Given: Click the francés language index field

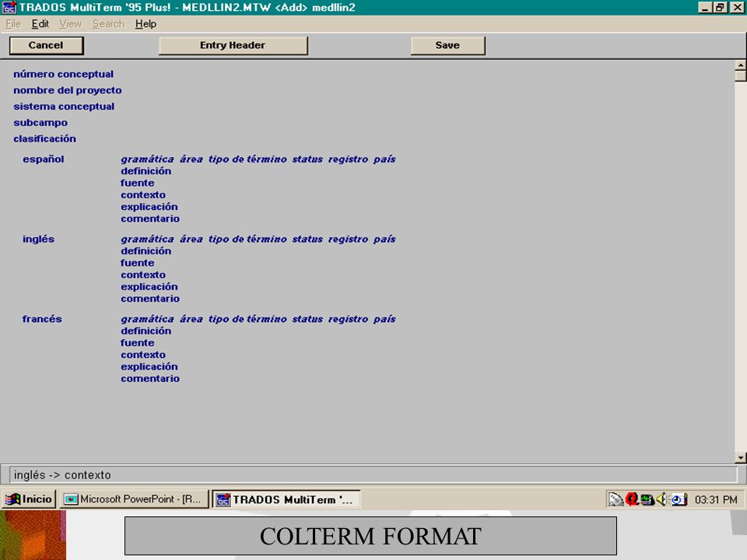Looking at the screenshot, I should (42, 319).
